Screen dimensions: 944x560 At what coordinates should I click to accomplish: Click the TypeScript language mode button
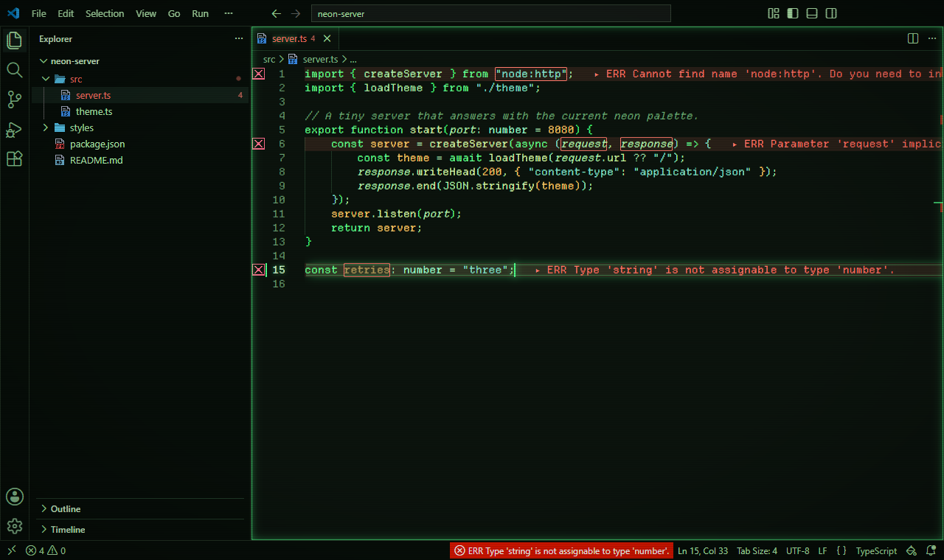coord(876,550)
